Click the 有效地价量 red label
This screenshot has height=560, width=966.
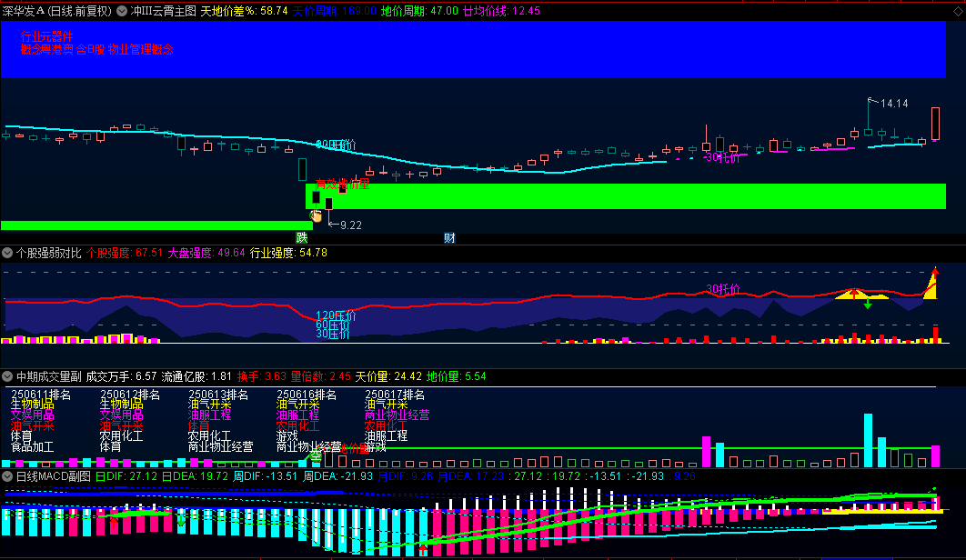pos(343,184)
